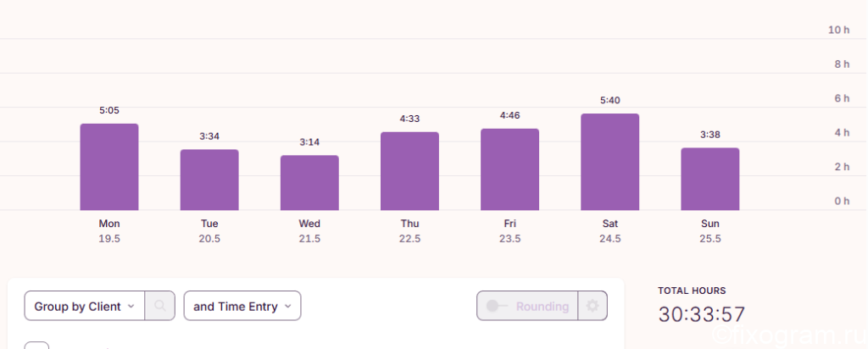Tick the checkbox below Group by Client
Screen dimensions: 868x349
click(36, 346)
